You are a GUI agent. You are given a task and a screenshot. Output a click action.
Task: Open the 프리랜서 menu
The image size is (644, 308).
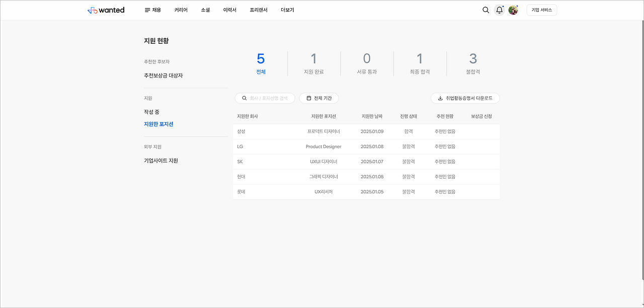tap(259, 10)
